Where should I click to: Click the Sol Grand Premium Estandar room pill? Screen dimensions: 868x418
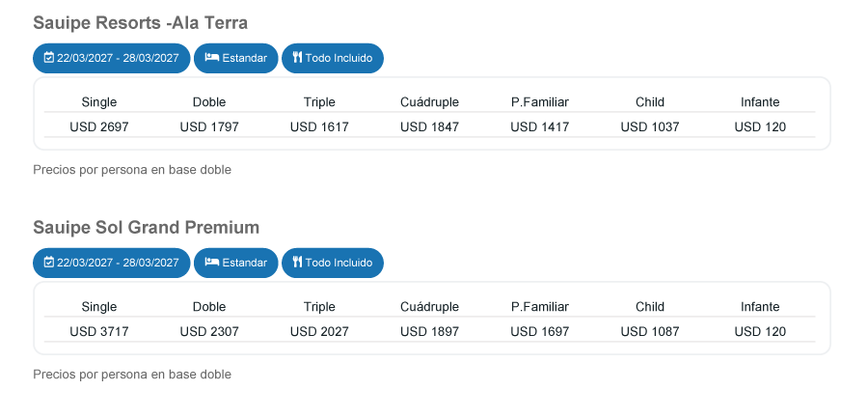236,263
